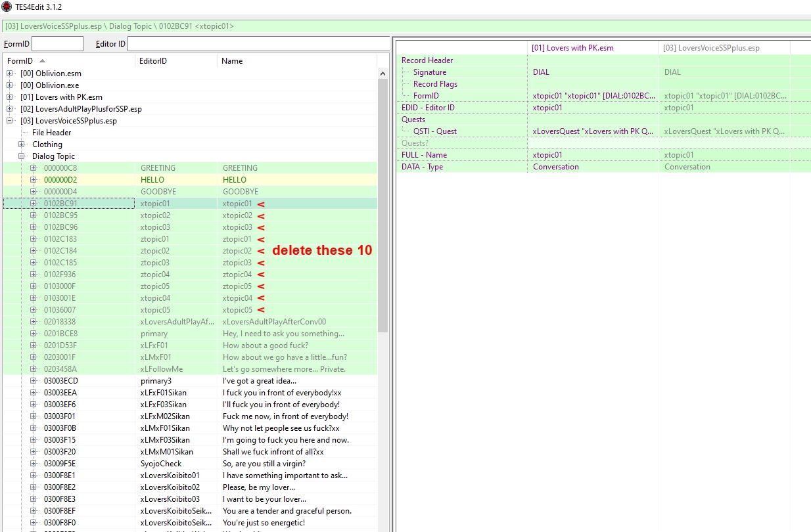811x532 pixels.
Task: Click the Conversation value under Lovers with PK.esm
Action: 556,167
